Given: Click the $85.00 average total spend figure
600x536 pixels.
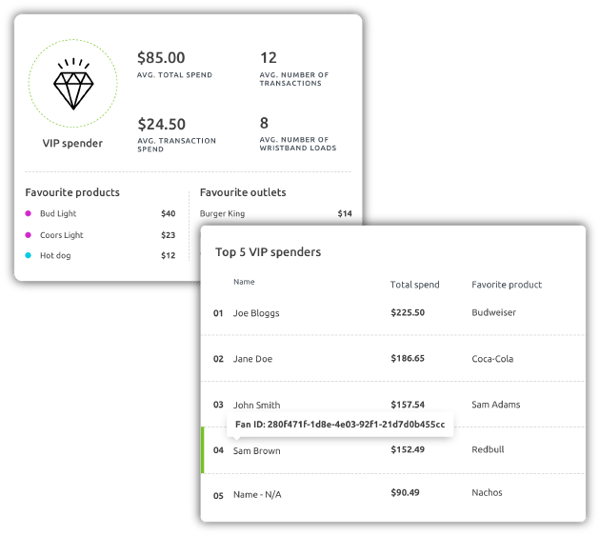Looking at the screenshot, I should (x=161, y=58).
